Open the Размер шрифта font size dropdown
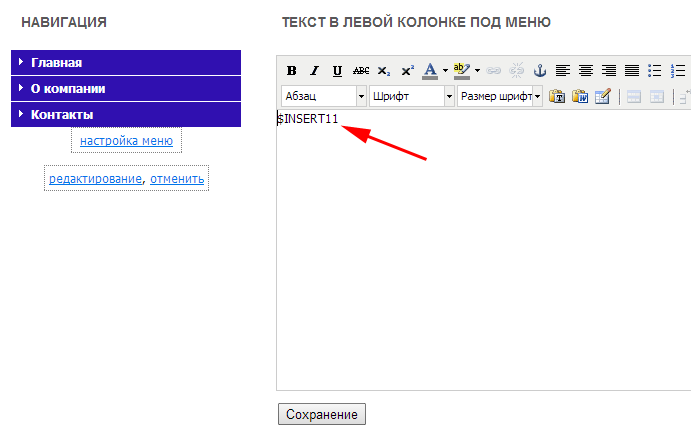Viewport: 691px width, 435px height. [500, 97]
